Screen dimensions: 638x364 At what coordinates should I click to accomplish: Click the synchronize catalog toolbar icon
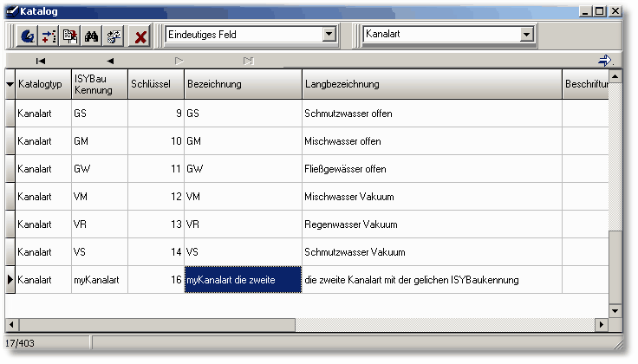pos(113,36)
